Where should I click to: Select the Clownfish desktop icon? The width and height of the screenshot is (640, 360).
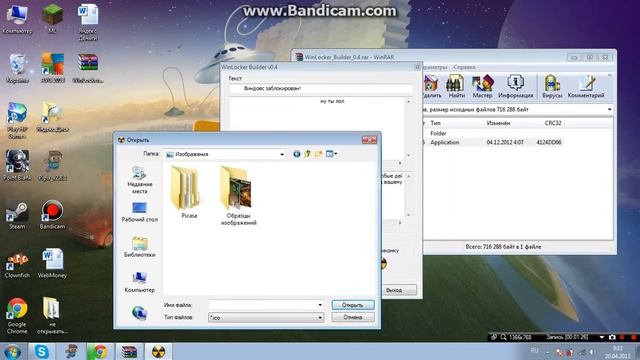click(x=17, y=264)
